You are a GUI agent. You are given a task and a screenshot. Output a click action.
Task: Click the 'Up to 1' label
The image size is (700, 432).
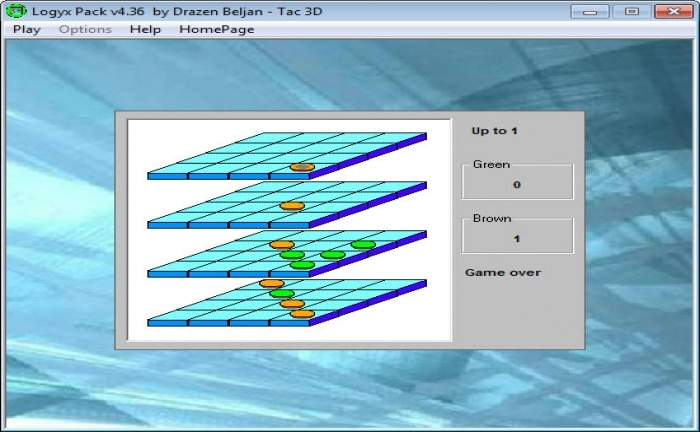[494, 131]
